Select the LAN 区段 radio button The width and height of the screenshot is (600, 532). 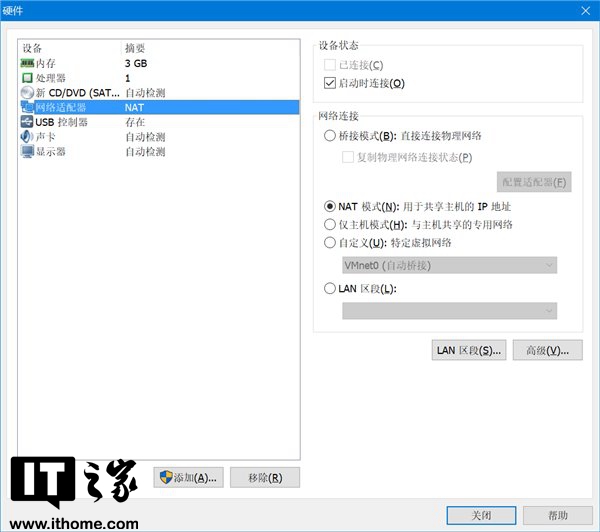(331, 289)
